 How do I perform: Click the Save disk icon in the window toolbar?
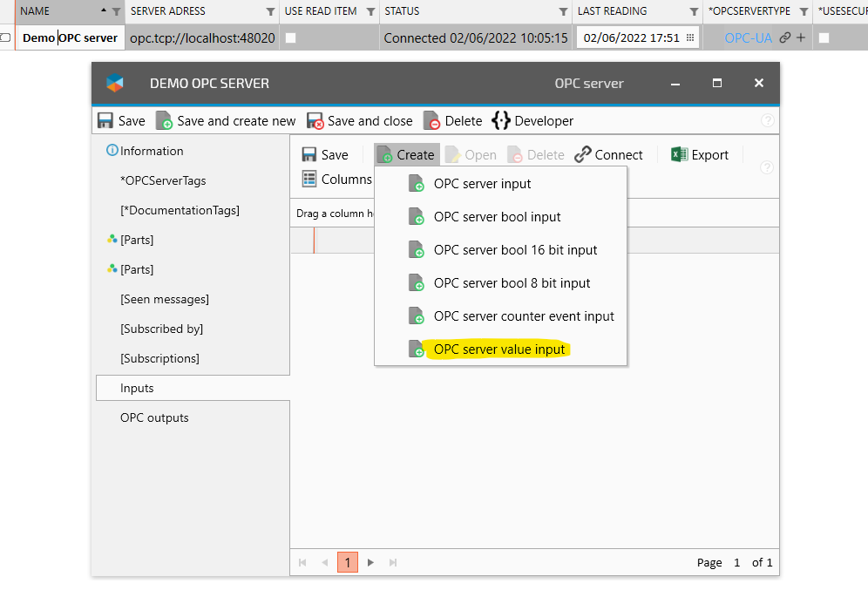point(105,120)
